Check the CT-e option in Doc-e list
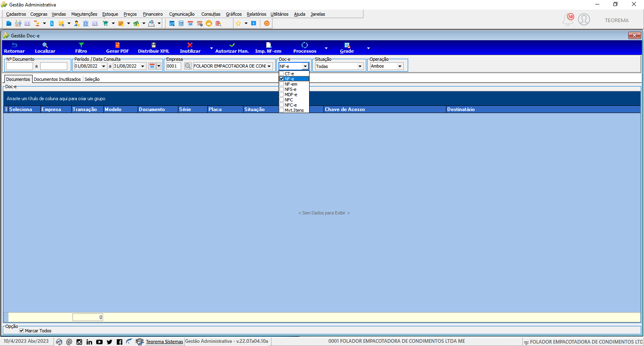Image resolution: width=644 pixels, height=346 pixels. pos(282,74)
